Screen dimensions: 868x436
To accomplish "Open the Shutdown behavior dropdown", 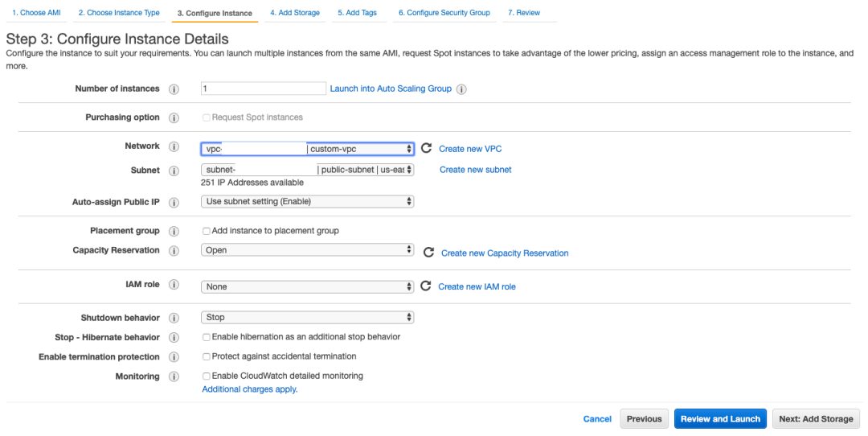I will [x=307, y=318].
